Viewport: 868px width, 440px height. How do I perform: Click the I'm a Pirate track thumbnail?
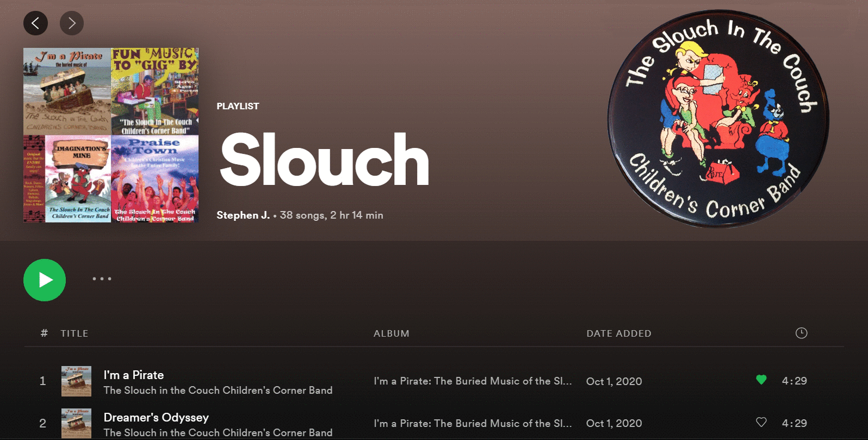point(76,381)
